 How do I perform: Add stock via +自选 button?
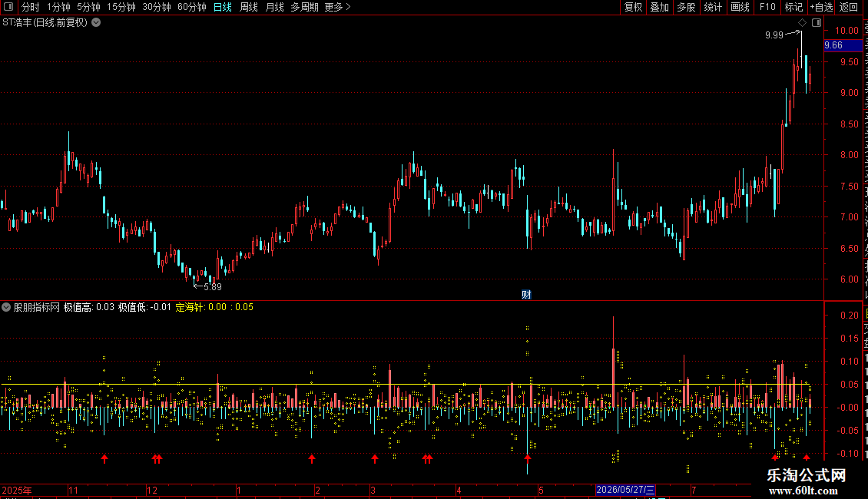pos(821,7)
